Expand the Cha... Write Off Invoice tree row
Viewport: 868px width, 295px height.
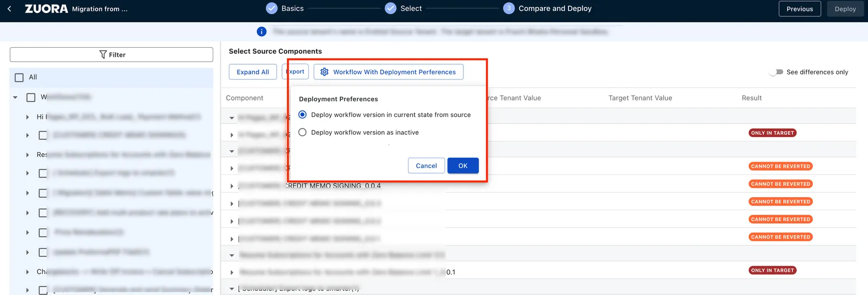pos(28,272)
